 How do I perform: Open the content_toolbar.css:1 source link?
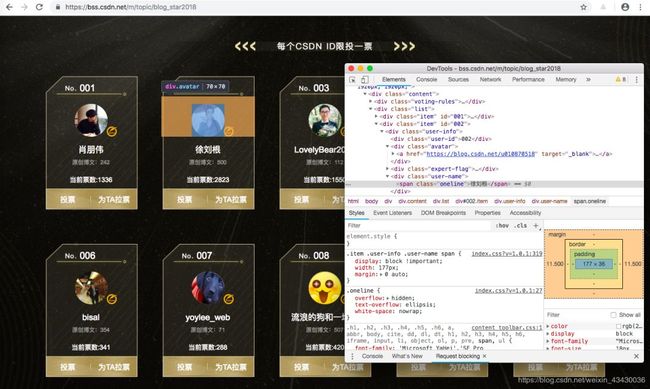(x=507, y=328)
